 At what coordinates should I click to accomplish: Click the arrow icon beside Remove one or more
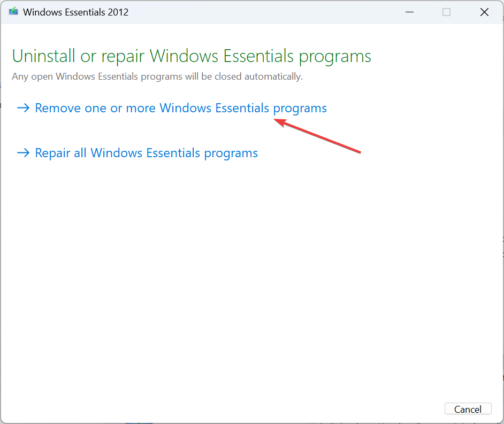pyautogui.click(x=23, y=108)
